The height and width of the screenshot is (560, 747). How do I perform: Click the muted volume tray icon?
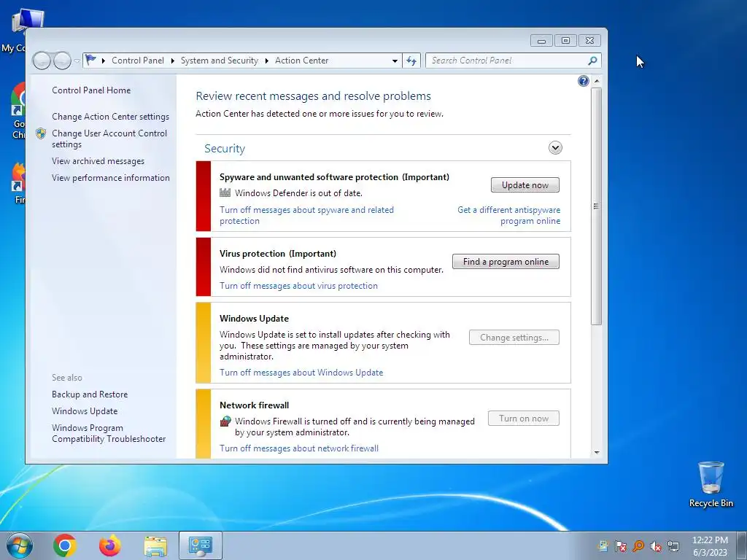point(656,546)
